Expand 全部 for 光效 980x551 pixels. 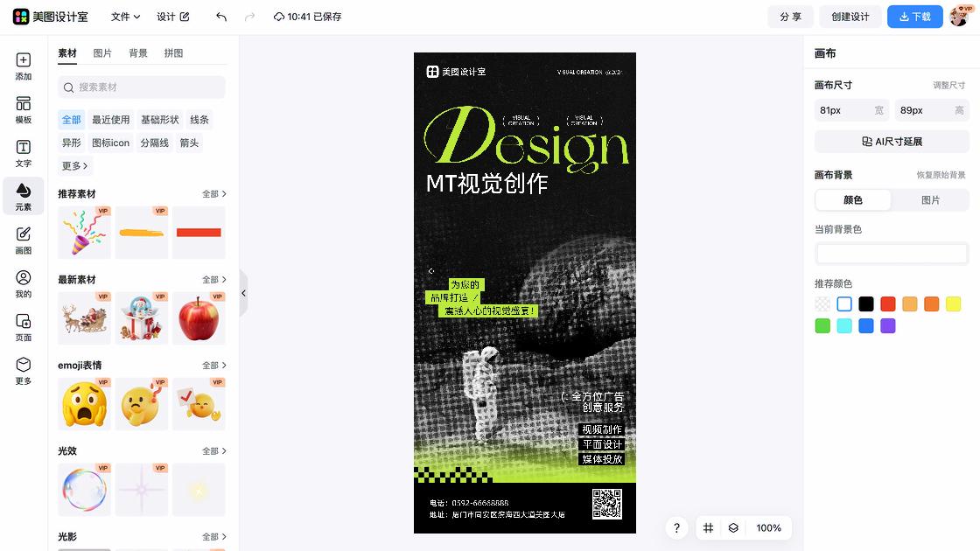213,451
